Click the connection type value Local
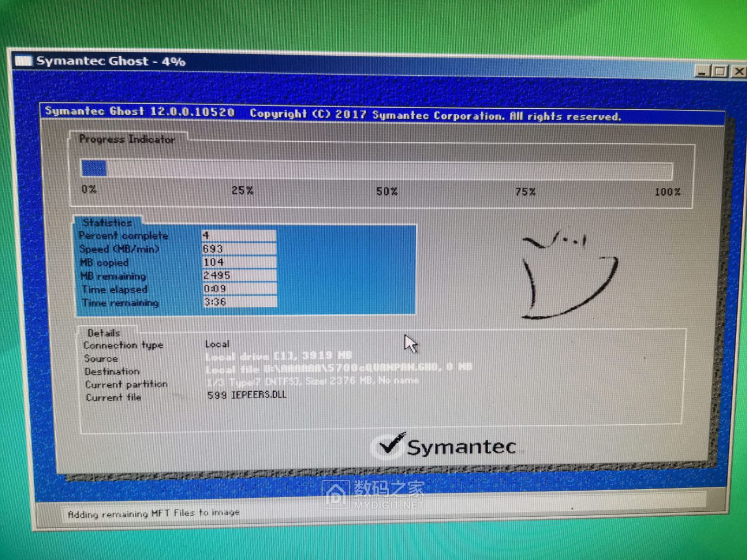This screenshot has height=560, width=747. tap(217, 344)
